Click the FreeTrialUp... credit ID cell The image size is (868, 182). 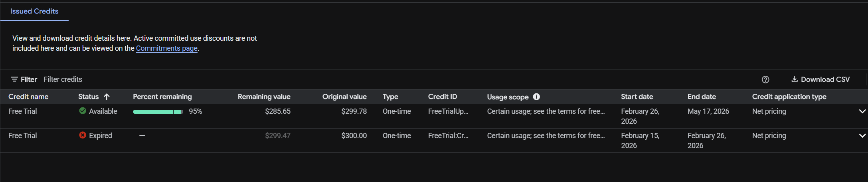click(x=448, y=111)
